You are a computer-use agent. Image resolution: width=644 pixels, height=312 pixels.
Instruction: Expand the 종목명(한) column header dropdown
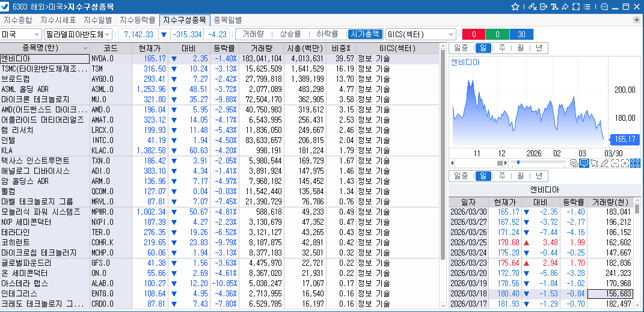85,48
